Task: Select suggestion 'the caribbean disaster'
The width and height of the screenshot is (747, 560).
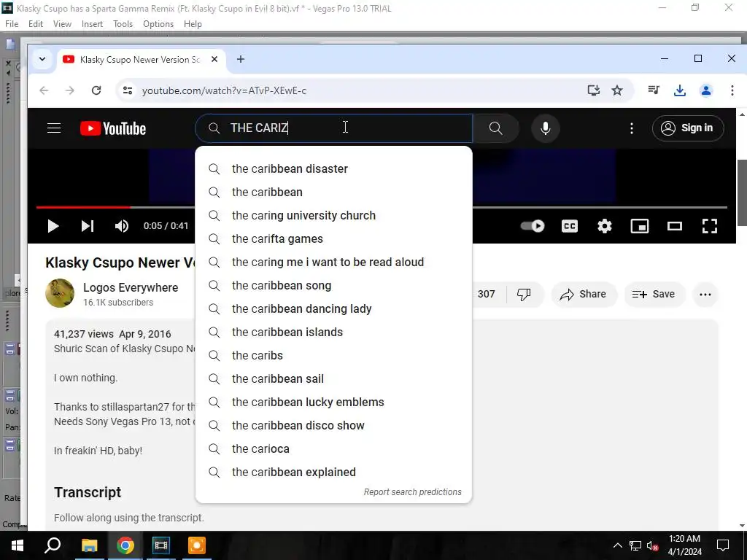Action: pos(333,169)
